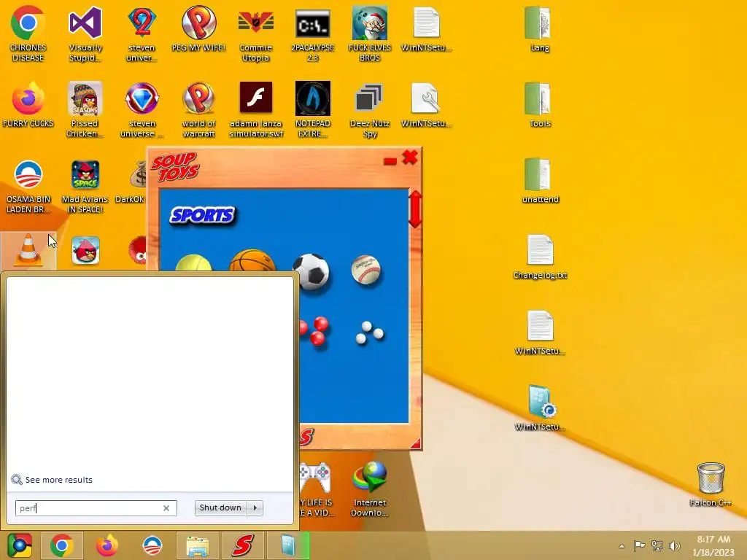The width and height of the screenshot is (747, 560).
Task: Pick the basketball in Soup Toys
Action: (252, 261)
